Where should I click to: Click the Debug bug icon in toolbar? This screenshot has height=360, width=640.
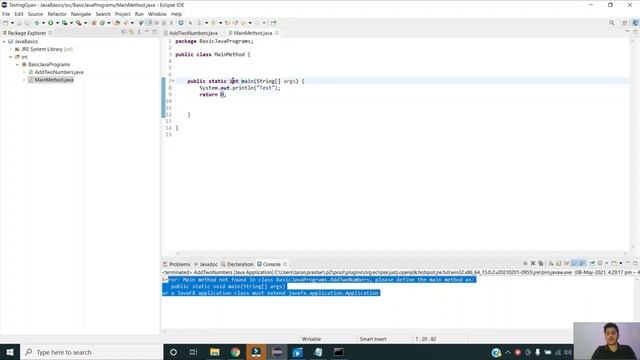pyautogui.click(x=37, y=23)
